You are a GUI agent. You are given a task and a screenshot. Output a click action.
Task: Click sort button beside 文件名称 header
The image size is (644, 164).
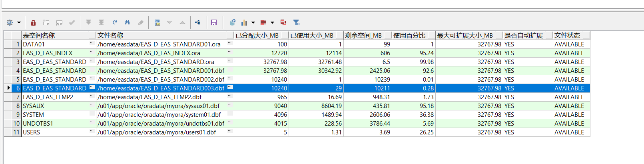(x=230, y=35)
